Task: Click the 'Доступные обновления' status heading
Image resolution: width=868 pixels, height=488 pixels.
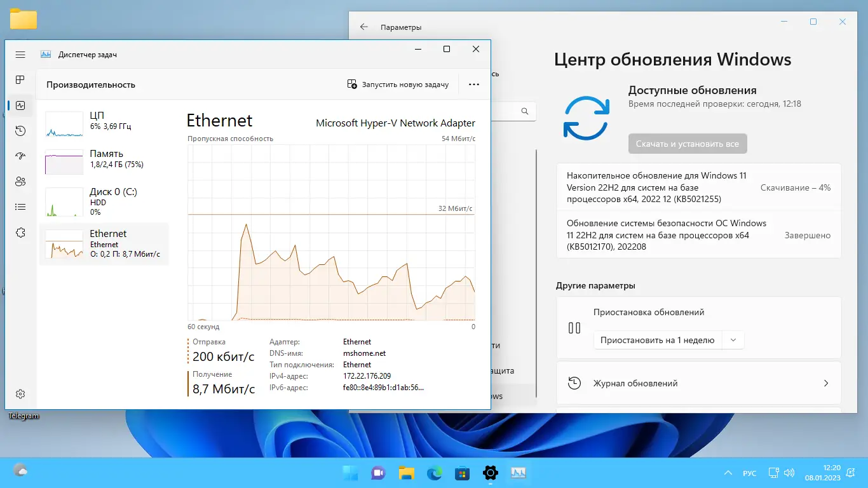Action: tap(693, 90)
